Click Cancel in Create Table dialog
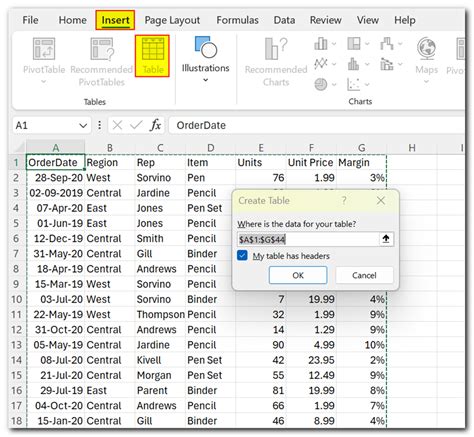The image size is (474, 437). (364, 275)
